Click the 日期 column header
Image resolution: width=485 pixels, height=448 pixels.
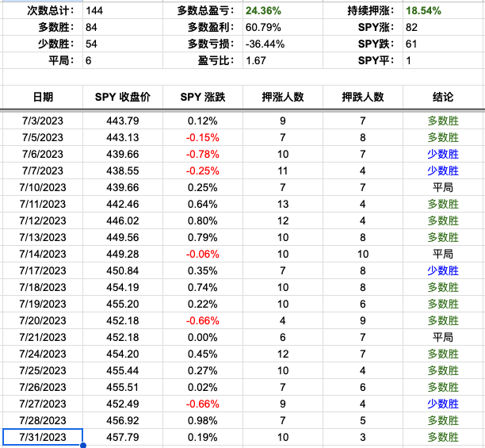(43, 98)
